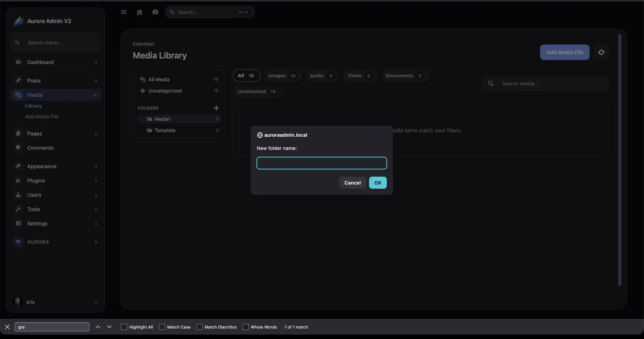Collapse the Media menu chevron
This screenshot has width=644, height=339.
pos(95,95)
